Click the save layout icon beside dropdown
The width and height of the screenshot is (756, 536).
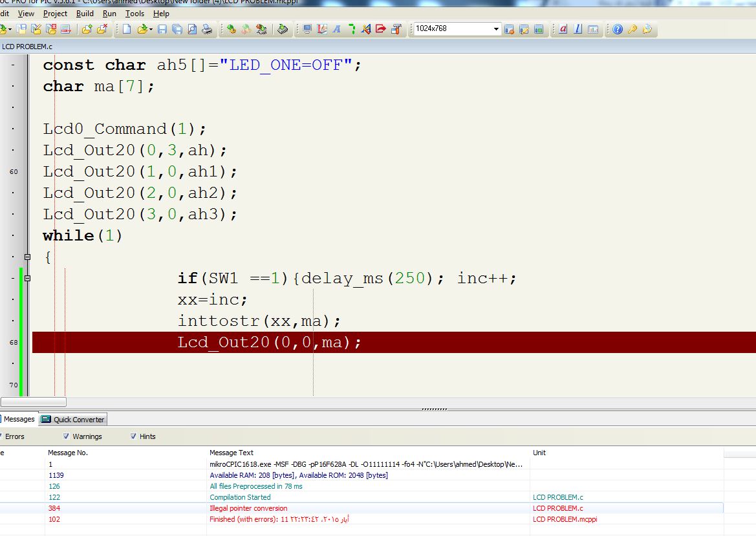point(509,29)
